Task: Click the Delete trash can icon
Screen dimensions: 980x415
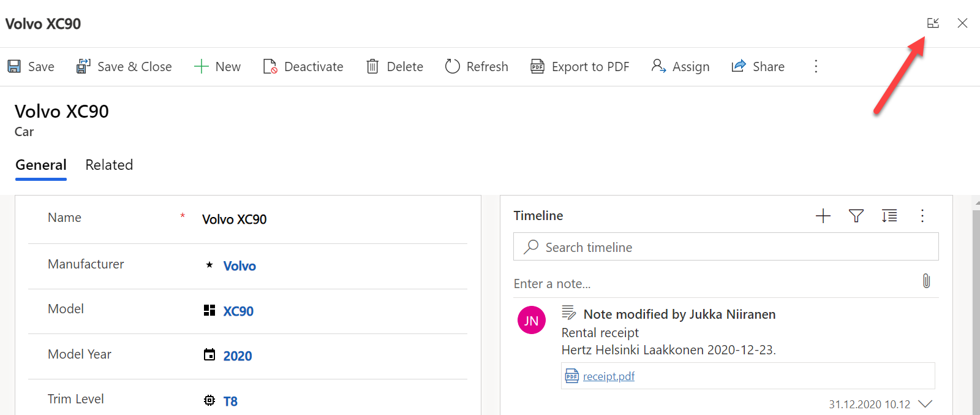Action: click(x=372, y=66)
